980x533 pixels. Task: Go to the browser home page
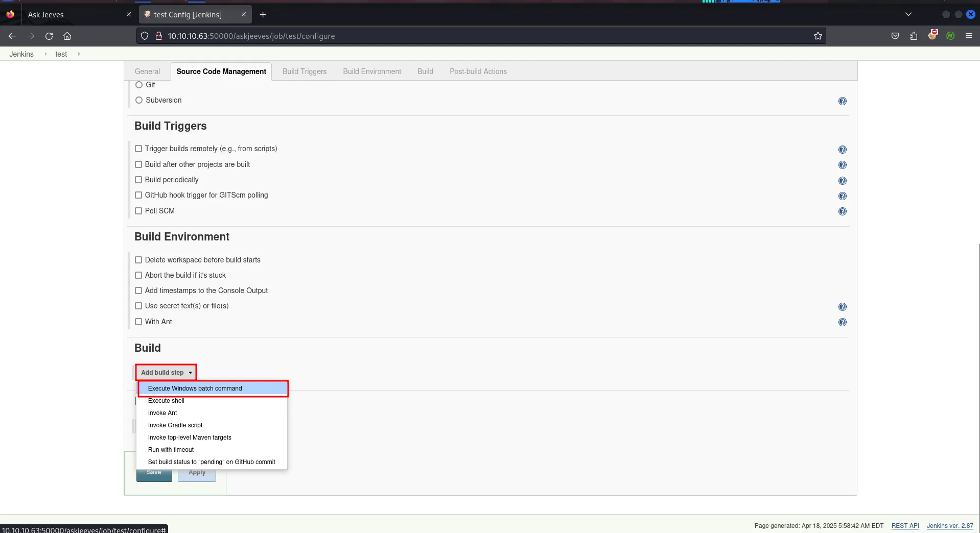pyautogui.click(x=67, y=36)
